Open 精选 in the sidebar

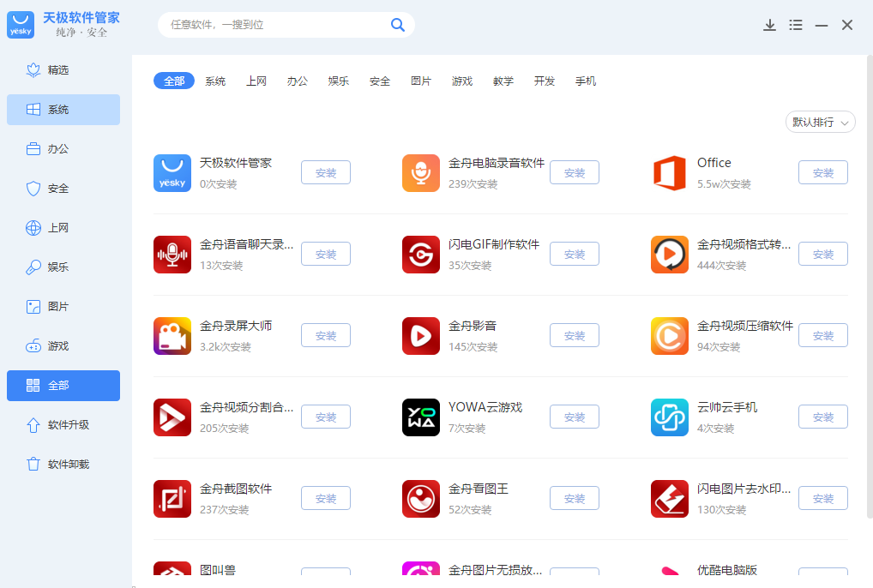pyautogui.click(x=63, y=70)
